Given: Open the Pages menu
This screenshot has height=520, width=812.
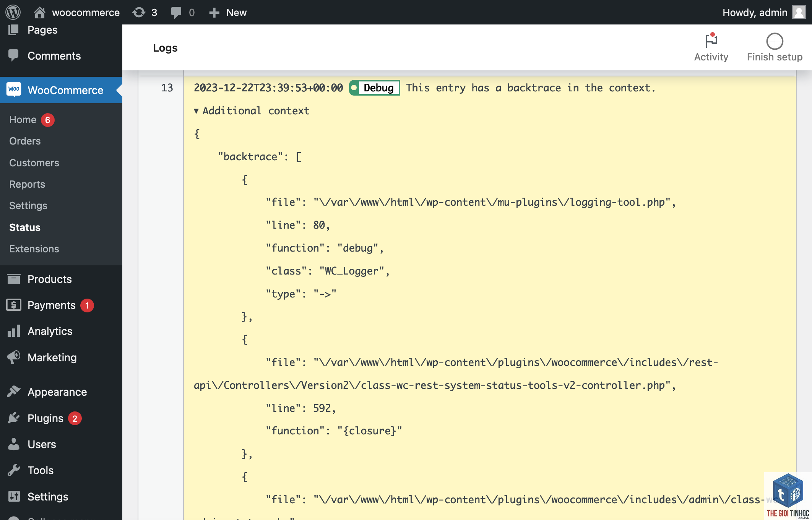Looking at the screenshot, I should click(x=42, y=30).
